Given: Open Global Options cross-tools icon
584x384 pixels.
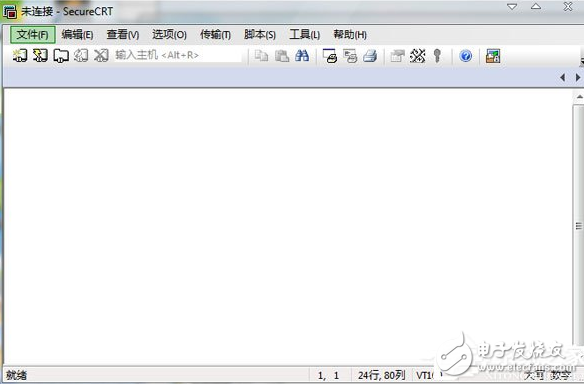Looking at the screenshot, I should [418, 56].
